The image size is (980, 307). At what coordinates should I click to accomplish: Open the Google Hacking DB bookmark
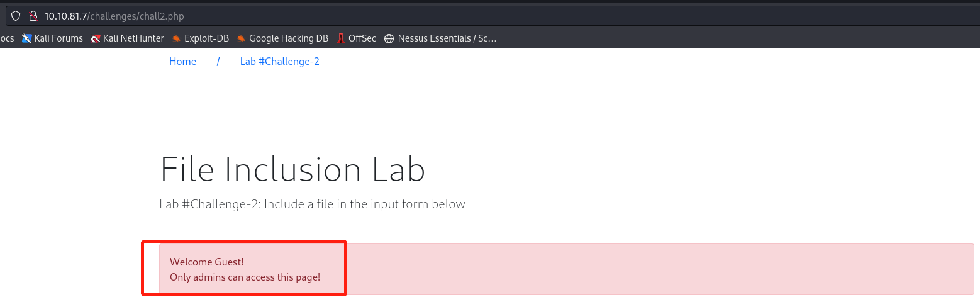coord(282,38)
